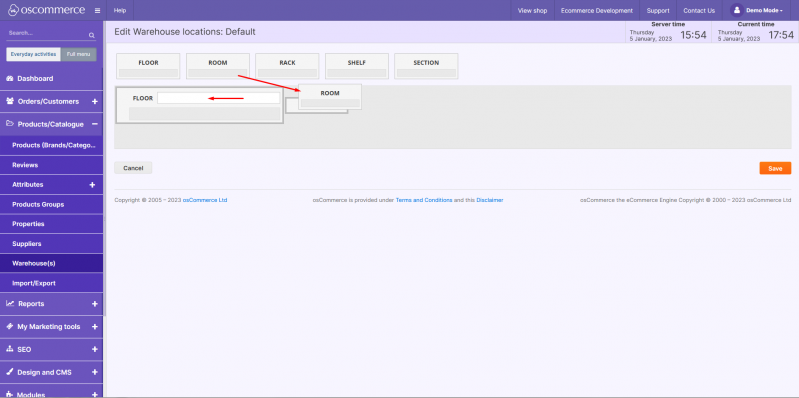
Task: Expand Design and CMS section
Action: (x=94, y=373)
